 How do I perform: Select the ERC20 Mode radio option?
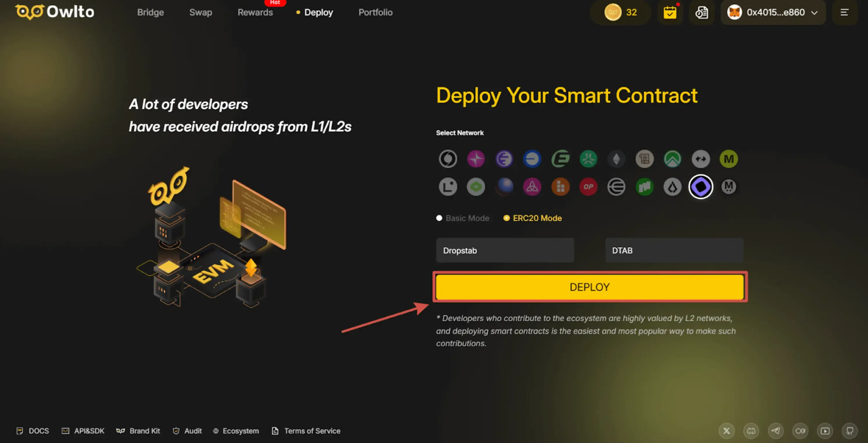tap(532, 218)
